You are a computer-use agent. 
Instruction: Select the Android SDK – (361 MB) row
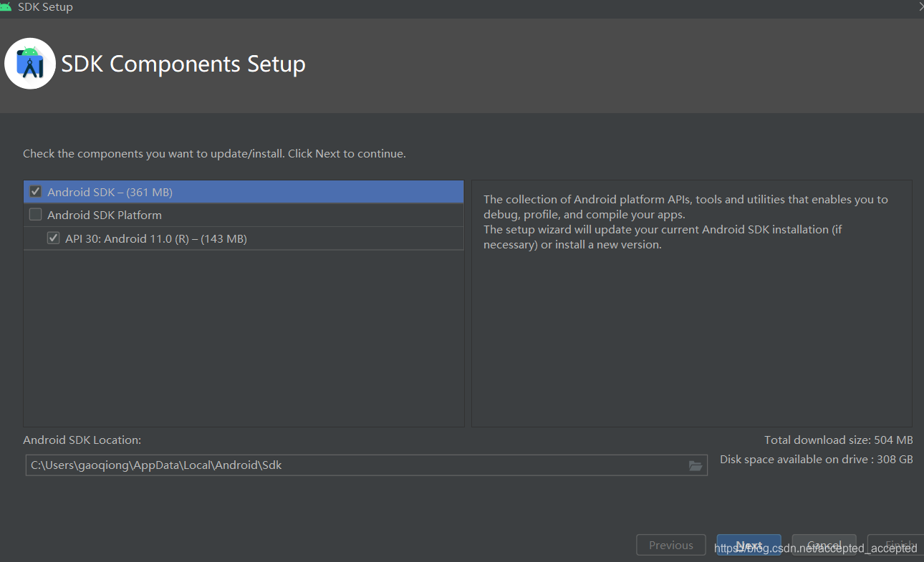coord(244,192)
